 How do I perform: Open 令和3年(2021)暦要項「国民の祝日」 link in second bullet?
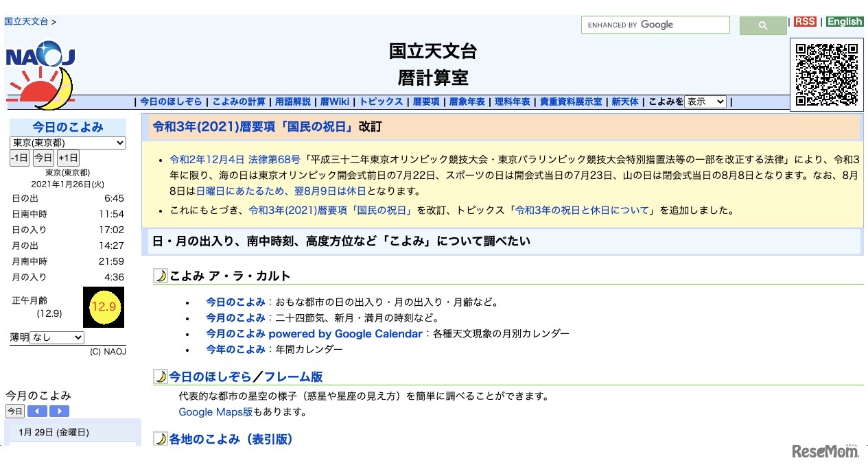pyautogui.click(x=330, y=211)
